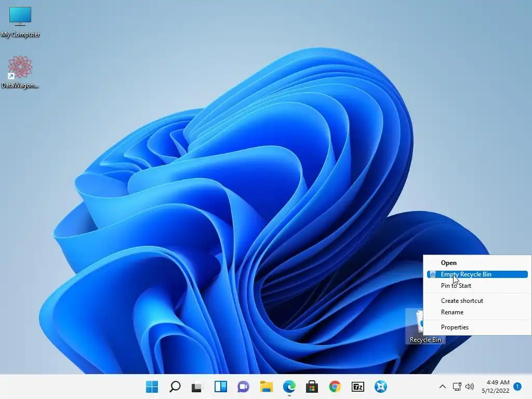The height and width of the screenshot is (399, 532).
Task: Open 7-Zip from the taskbar
Action: (x=357, y=387)
